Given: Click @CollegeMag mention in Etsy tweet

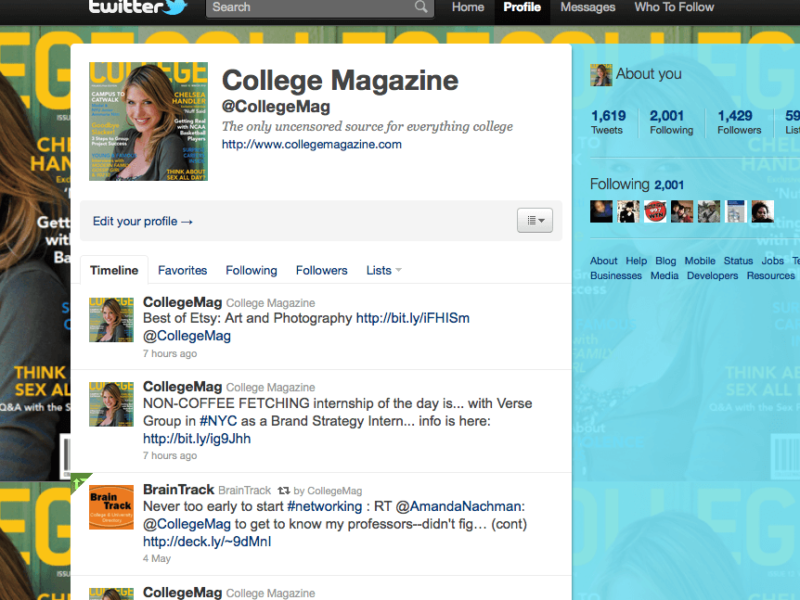Looking at the screenshot, I should point(187,336).
